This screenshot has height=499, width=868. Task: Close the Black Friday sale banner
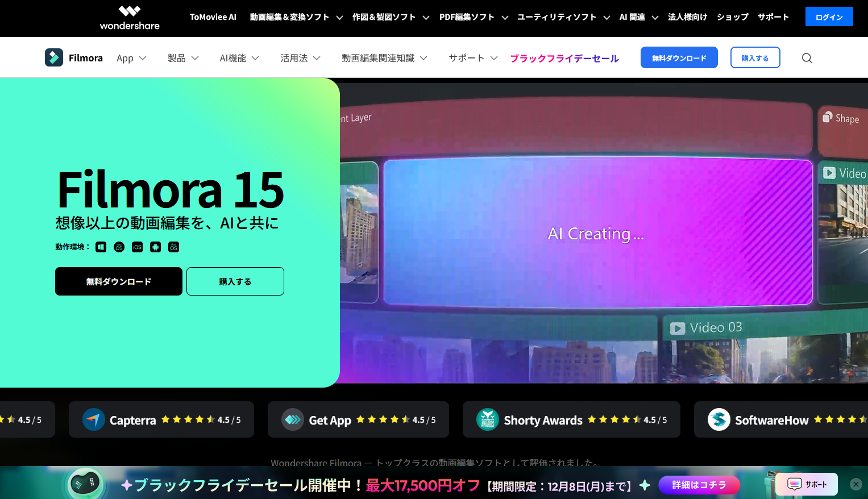click(x=855, y=484)
